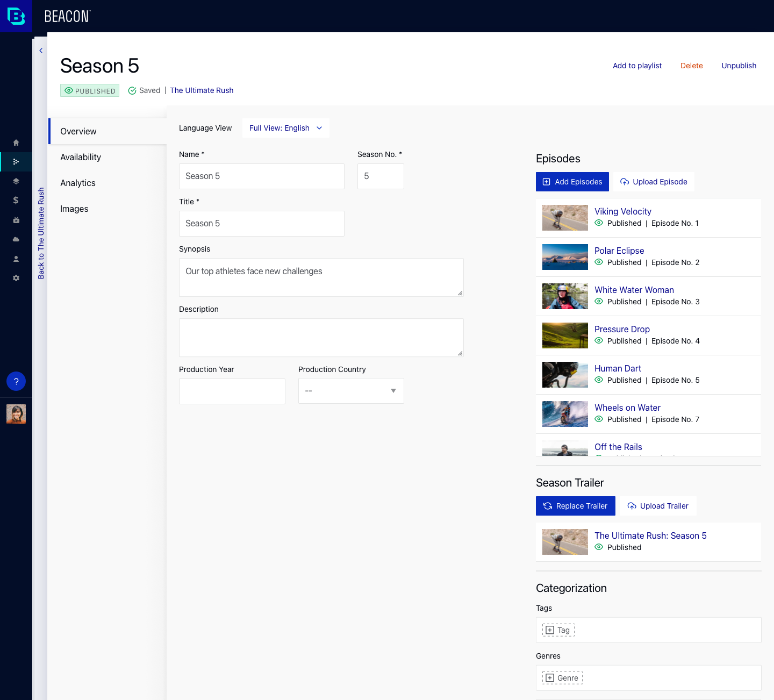
Task: Select the TV channel icon in sidebar
Action: (x=16, y=220)
